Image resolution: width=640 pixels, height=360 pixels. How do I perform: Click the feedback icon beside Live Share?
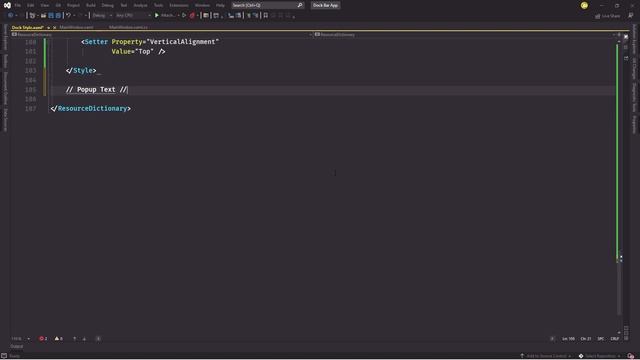pyautogui.click(x=631, y=16)
